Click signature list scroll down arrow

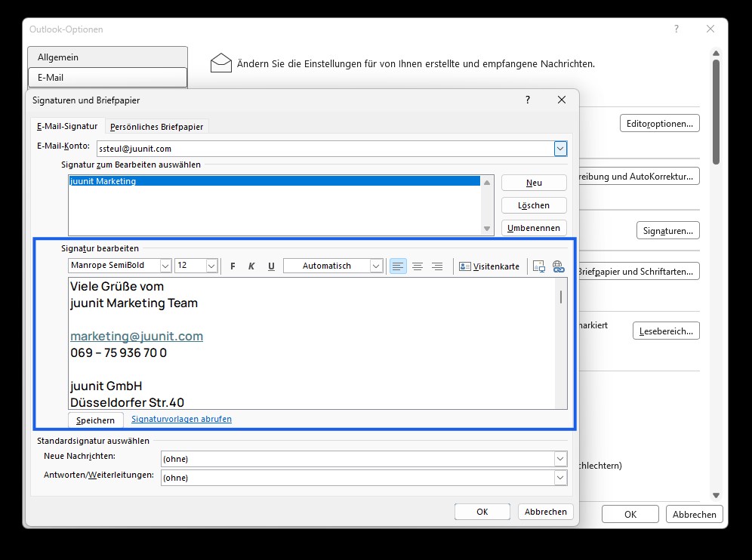click(x=487, y=229)
